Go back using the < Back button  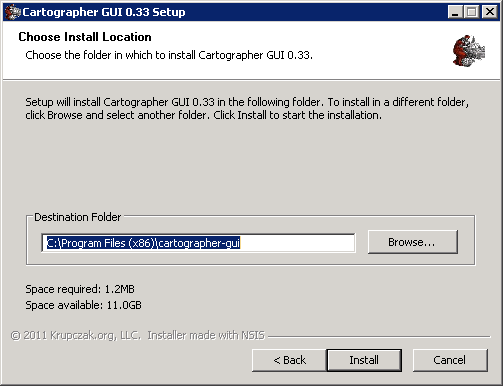click(289, 360)
